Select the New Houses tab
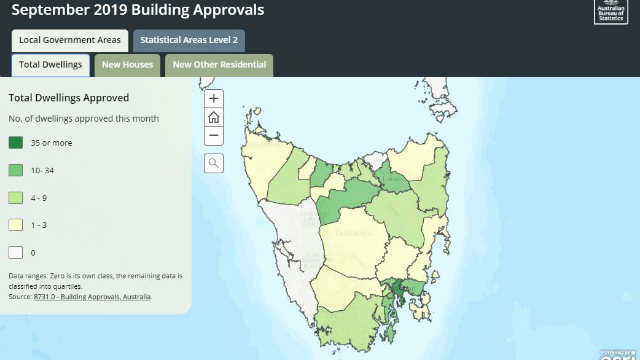Screen dimensions: 640x360 (127, 65)
